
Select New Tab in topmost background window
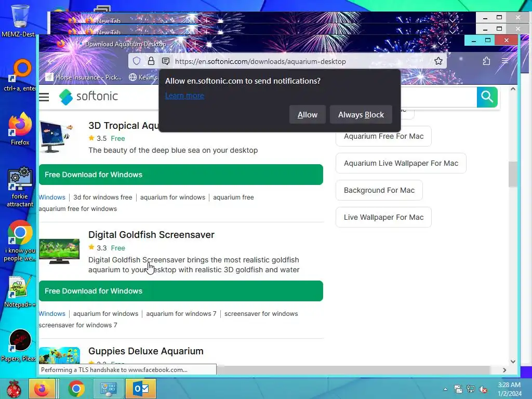108,21
